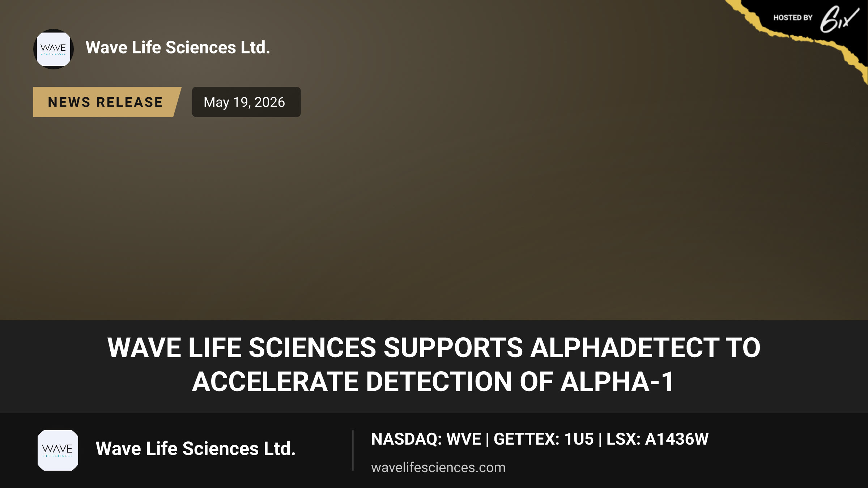The width and height of the screenshot is (868, 488).
Task: Click the HOSTED BY label
Action: pos(793,18)
